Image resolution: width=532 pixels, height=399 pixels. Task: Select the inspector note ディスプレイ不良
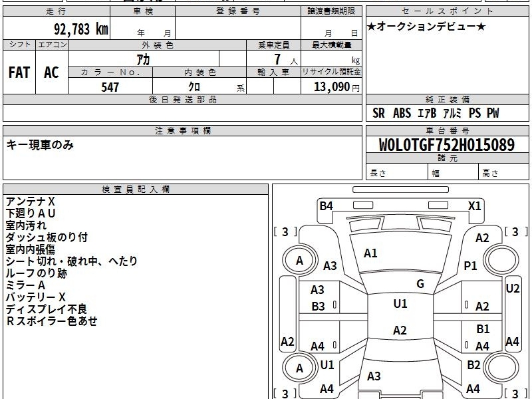(46, 309)
